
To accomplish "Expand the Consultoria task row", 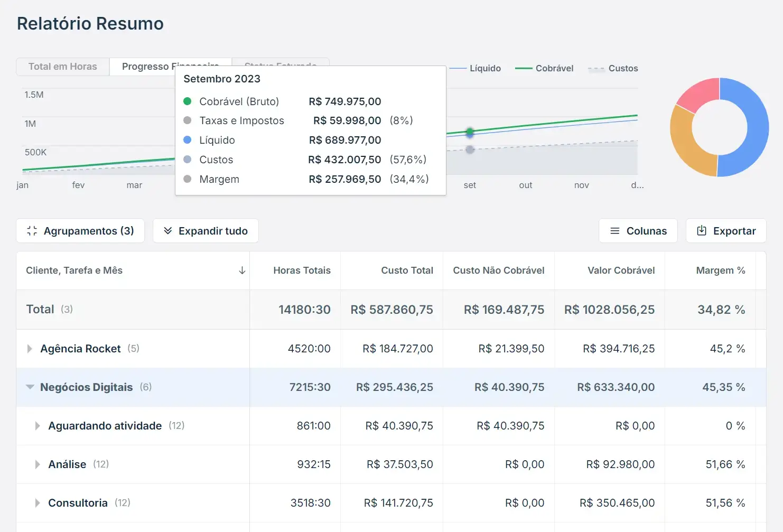I will tap(37, 502).
